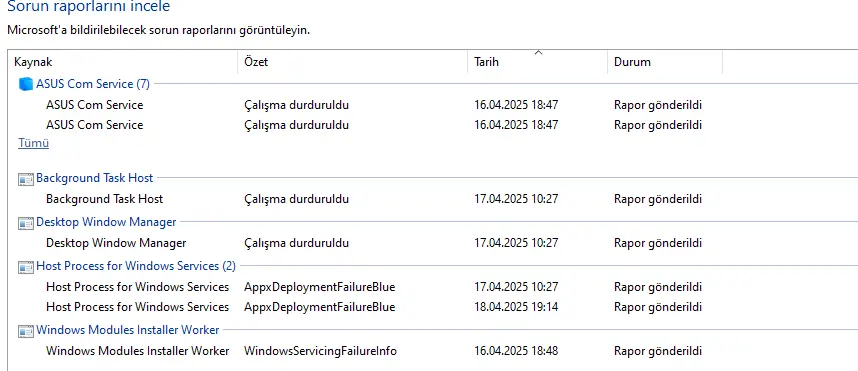Click the Background Task Host group icon
The height and width of the screenshot is (371, 858).
(x=26, y=178)
